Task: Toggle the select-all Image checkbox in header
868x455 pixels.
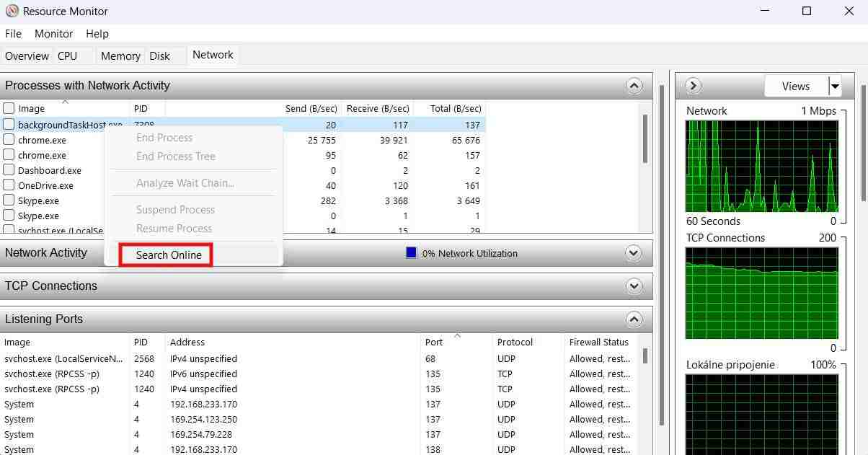Action: (9, 108)
